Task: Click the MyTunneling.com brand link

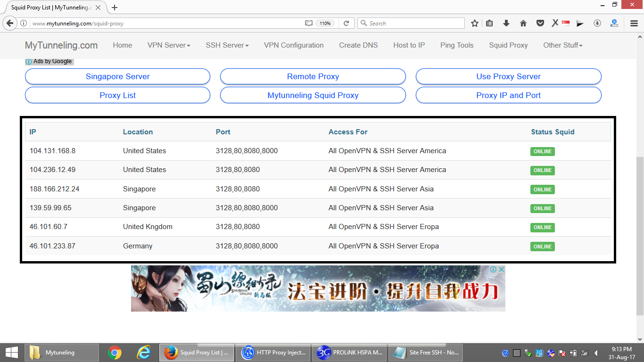Action: tap(61, 45)
